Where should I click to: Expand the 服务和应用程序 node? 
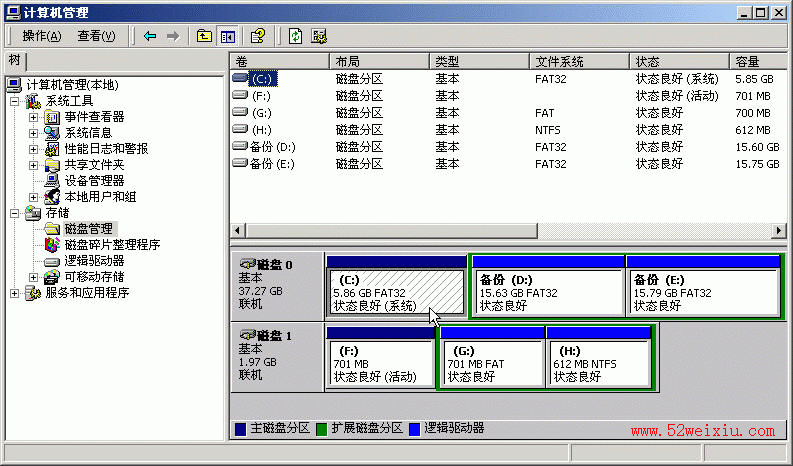(x=15, y=293)
